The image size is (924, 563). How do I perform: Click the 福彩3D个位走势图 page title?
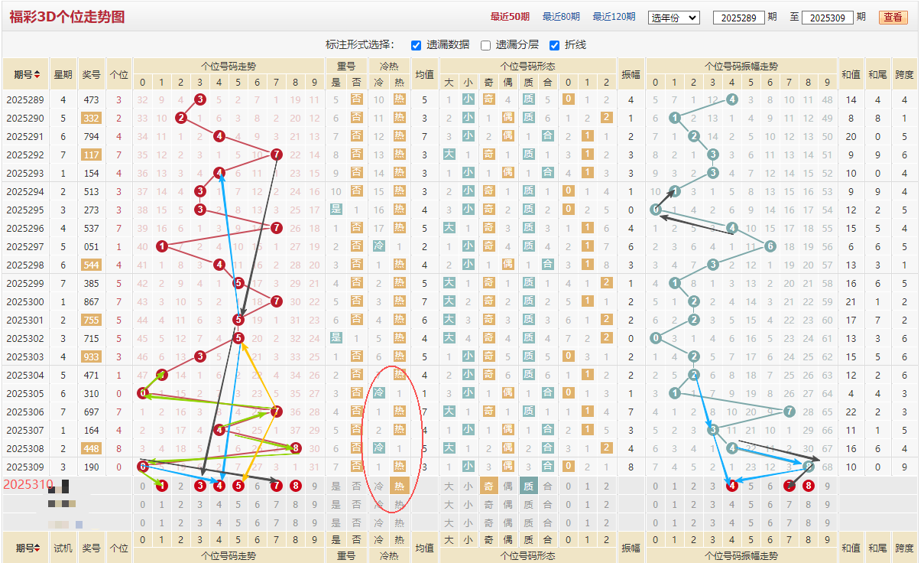[x=67, y=17]
